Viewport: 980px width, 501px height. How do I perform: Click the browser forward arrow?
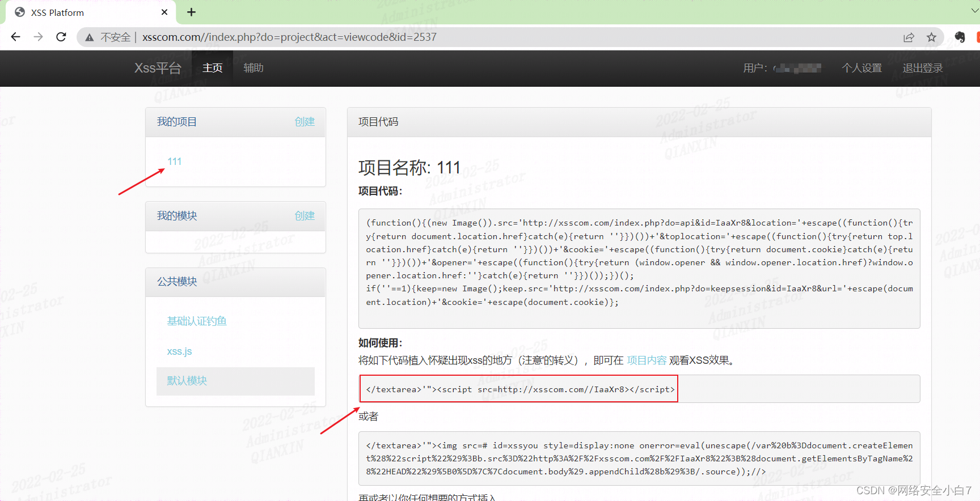38,37
